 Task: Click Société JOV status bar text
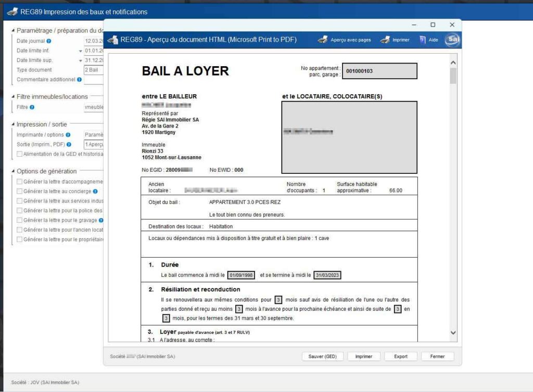[x=45, y=383]
